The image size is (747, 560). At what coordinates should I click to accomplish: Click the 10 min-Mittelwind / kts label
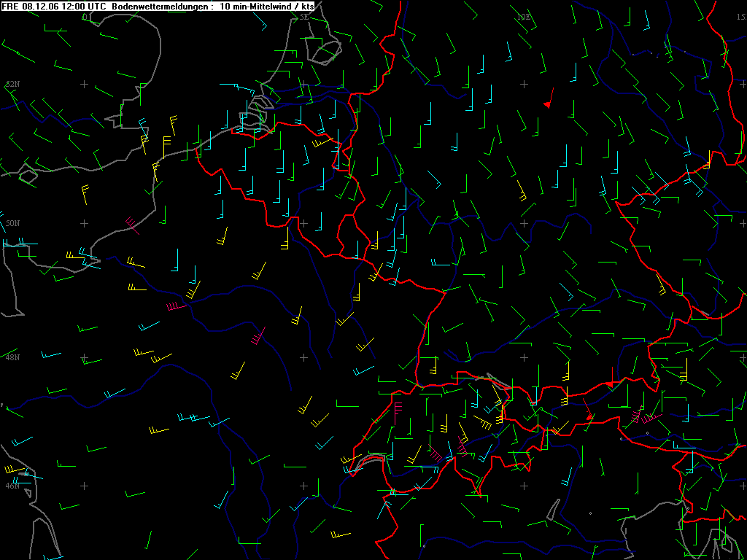268,6
